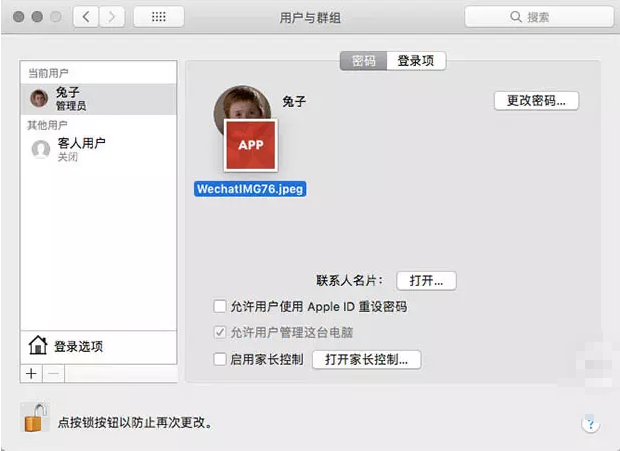Click the 更改密码… button
This screenshot has width=620, height=451.
(536, 101)
